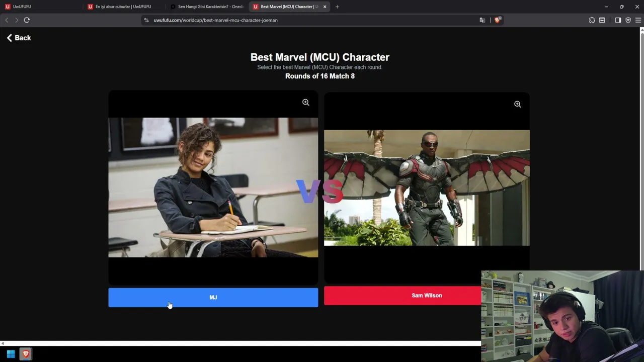Open Brave browser from the taskbar
This screenshot has width=644, height=362.
(x=26, y=354)
